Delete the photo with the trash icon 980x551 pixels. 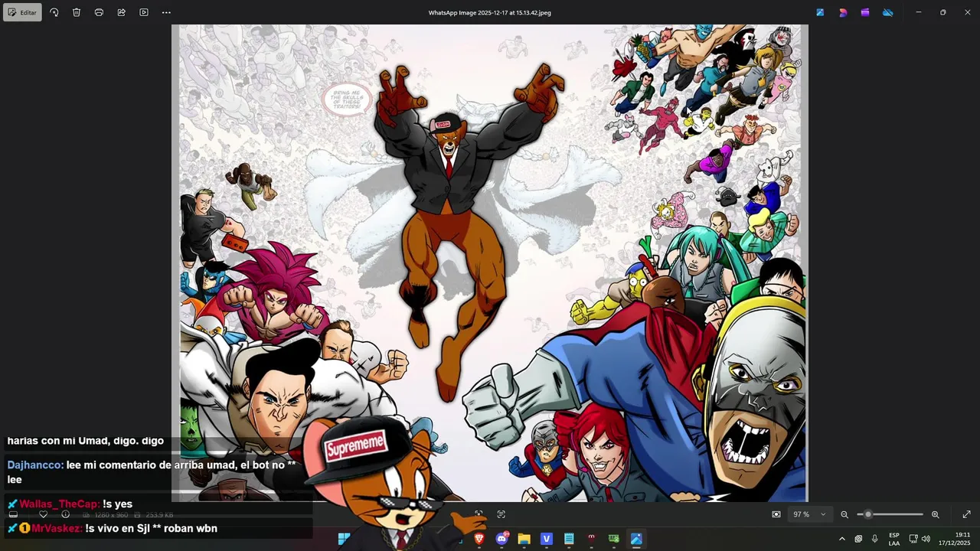[x=77, y=12]
